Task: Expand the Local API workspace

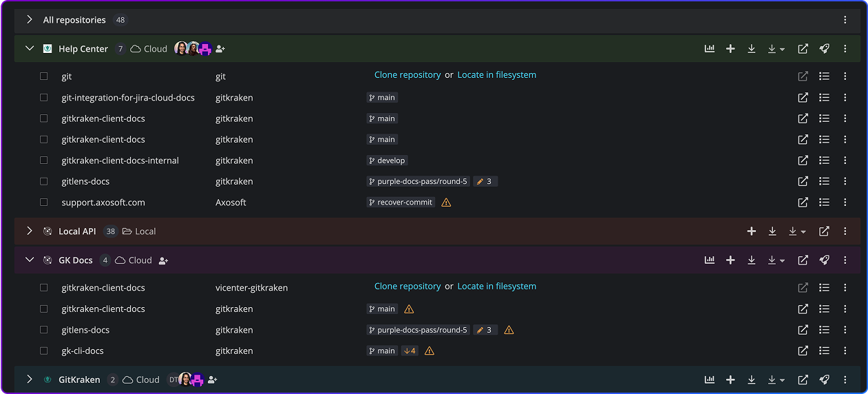Action: [x=30, y=231]
